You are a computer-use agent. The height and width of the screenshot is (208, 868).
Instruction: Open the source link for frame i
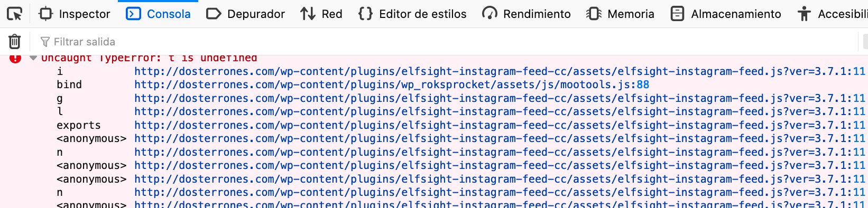(500, 71)
